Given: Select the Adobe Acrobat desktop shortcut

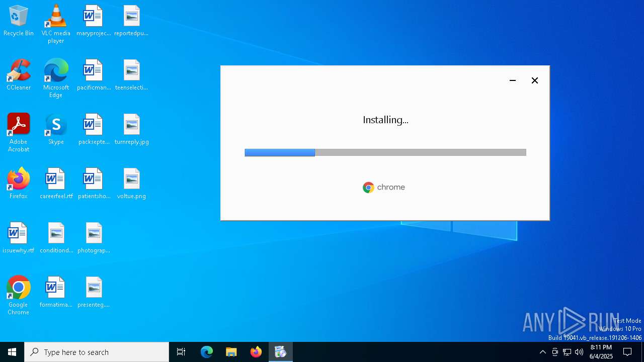Looking at the screenshot, I should point(19,133).
